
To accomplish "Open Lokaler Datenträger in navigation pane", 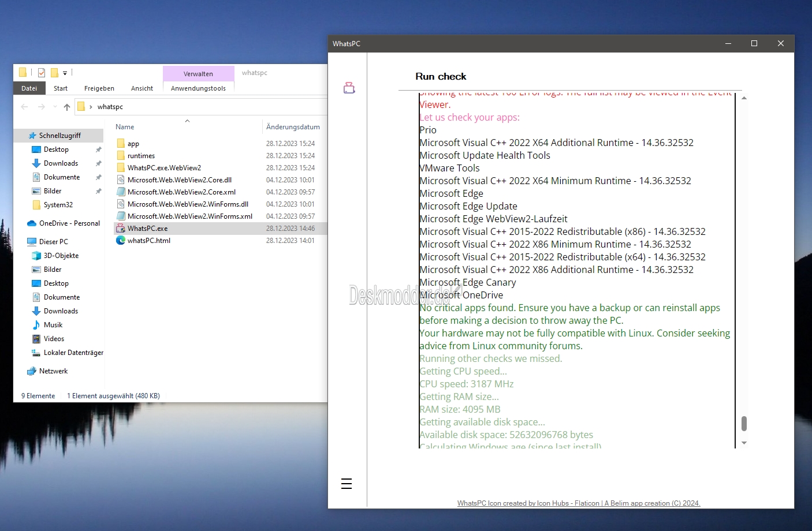I will pos(73,353).
